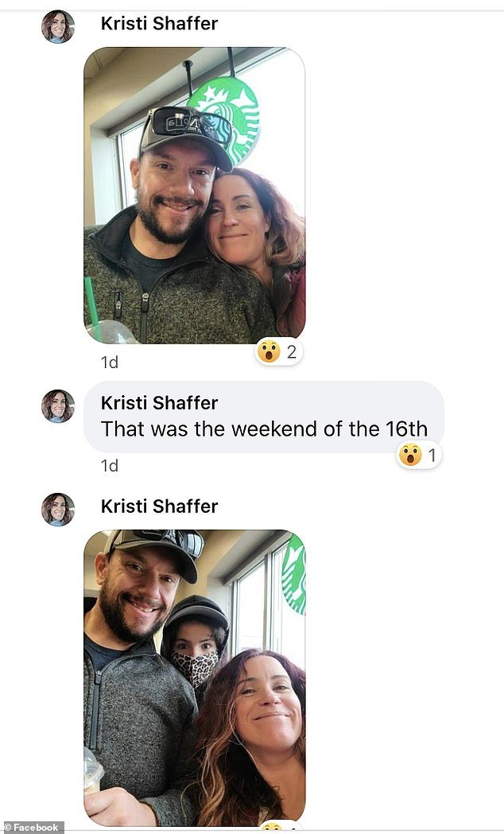Click the Starbucks logo in the last photo
504x834 pixels.
(x=294, y=574)
